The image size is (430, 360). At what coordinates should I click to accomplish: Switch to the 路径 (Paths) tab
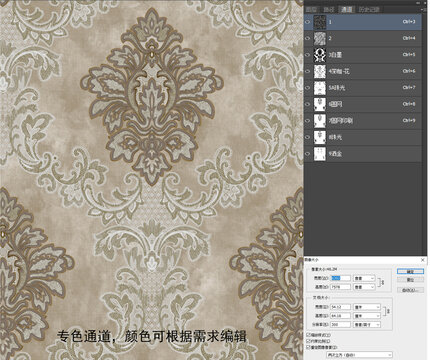(x=329, y=10)
